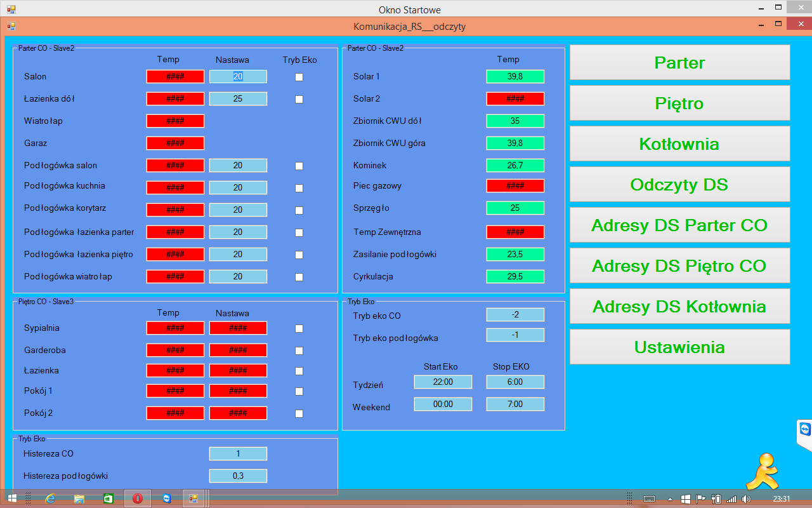Edit the Sypialnia Nastawa field
The height and width of the screenshot is (508, 812).
[x=238, y=328]
